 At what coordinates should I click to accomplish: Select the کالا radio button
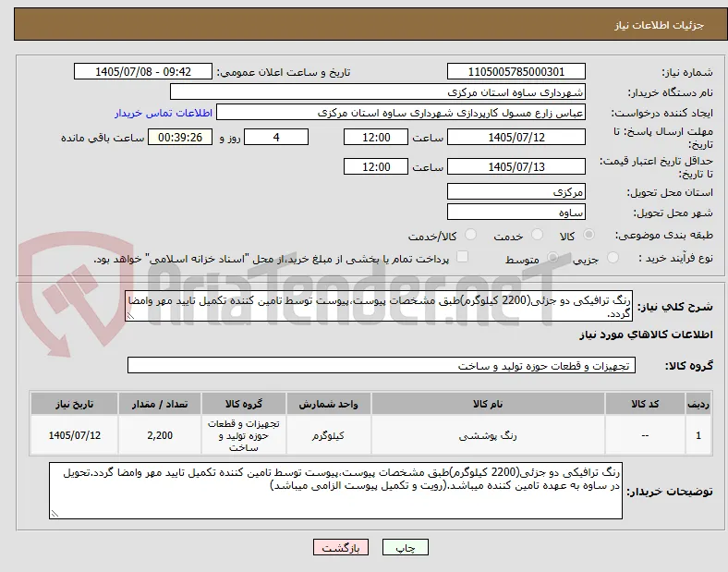(588, 235)
